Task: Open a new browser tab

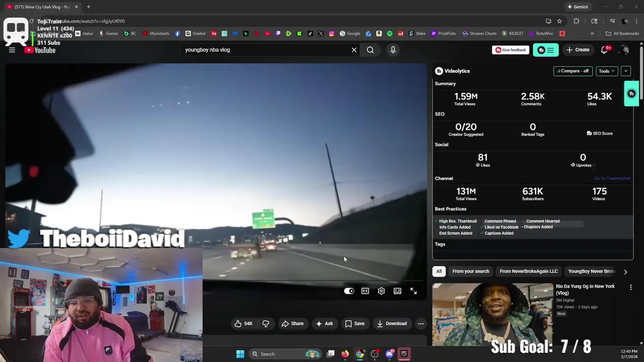Action: (88, 7)
